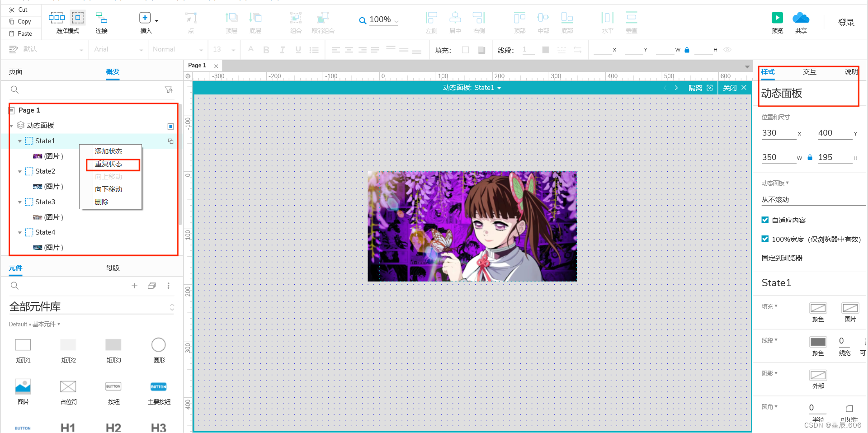The width and height of the screenshot is (868, 433).
Task: Click the 登录 login button
Action: click(846, 23)
